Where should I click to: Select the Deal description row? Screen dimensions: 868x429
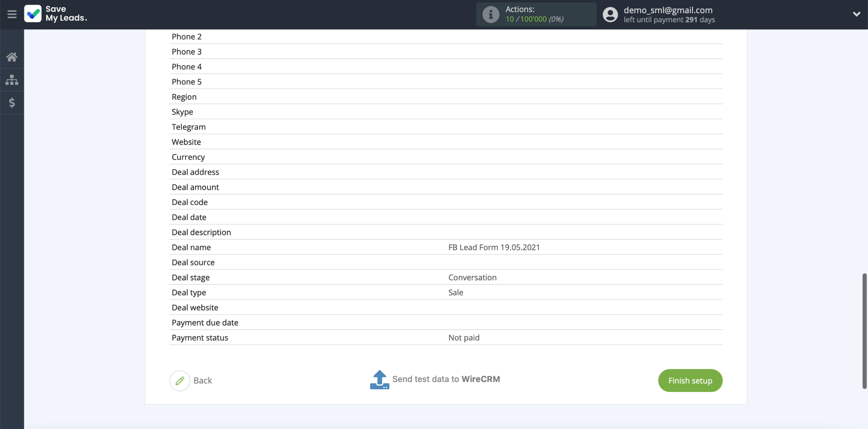click(446, 232)
